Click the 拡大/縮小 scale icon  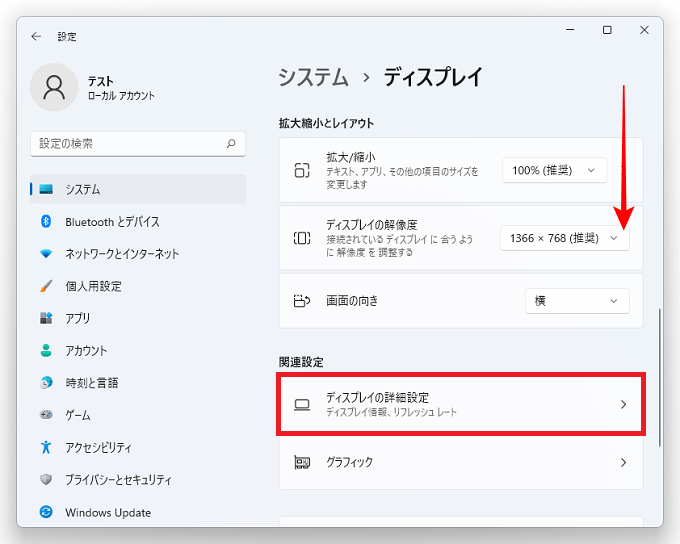tap(302, 170)
